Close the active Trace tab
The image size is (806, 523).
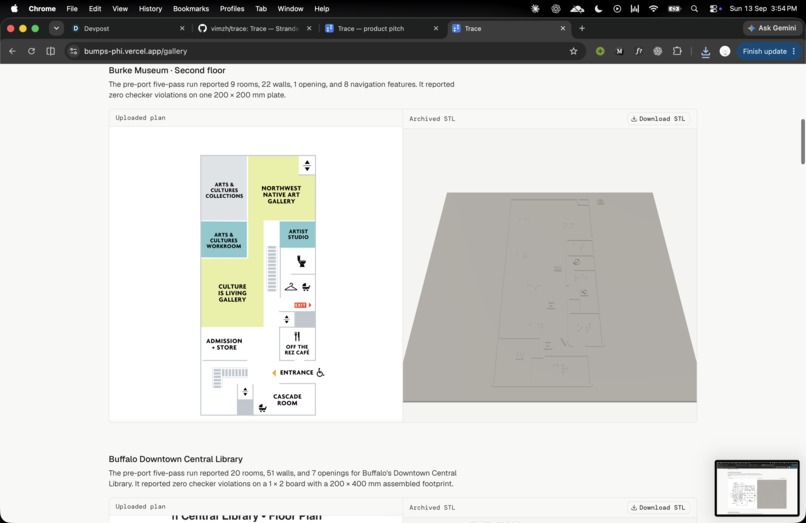coord(563,29)
